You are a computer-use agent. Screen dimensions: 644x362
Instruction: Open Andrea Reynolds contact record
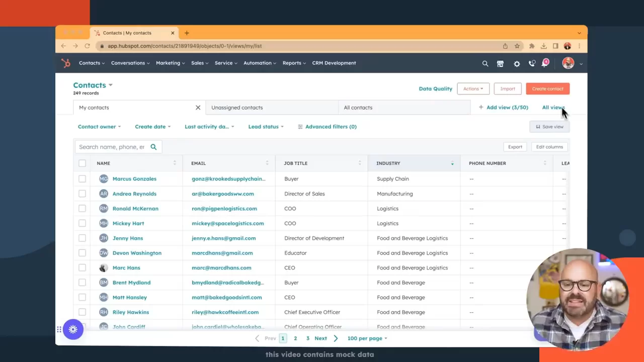(x=134, y=194)
